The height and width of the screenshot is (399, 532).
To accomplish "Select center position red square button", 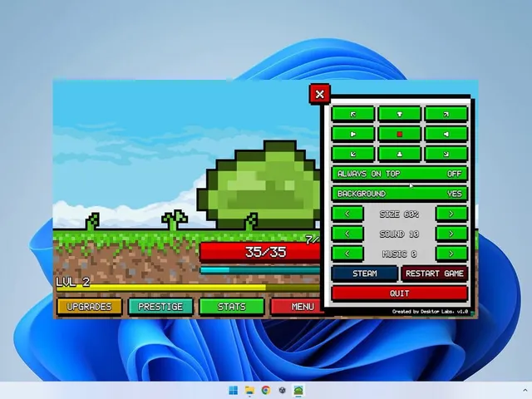I will click(399, 134).
